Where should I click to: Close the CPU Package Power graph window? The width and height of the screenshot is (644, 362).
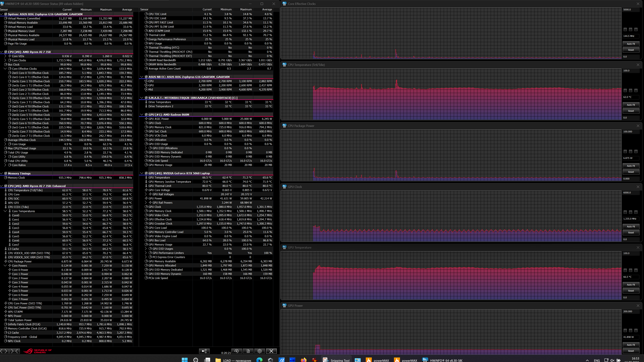(638, 126)
